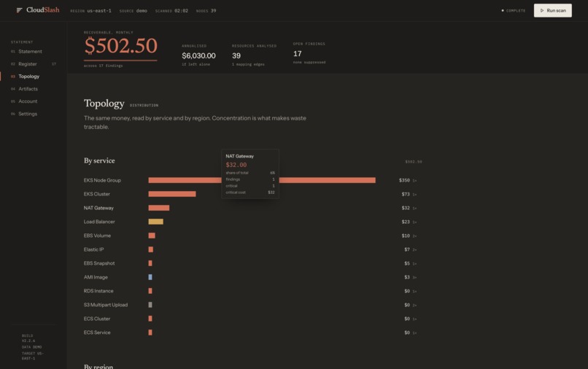Select the NAT Gateway row label

click(x=98, y=208)
